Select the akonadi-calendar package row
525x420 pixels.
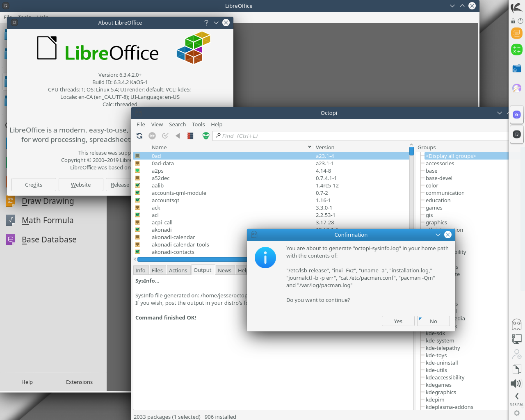click(x=271, y=237)
